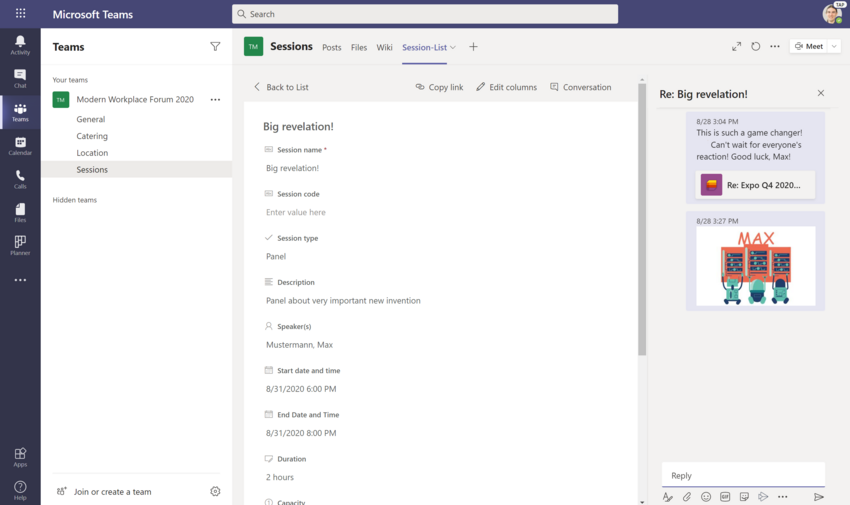Open the Re: Expo Q4 2020 attachment card
The image size is (850, 505).
coord(755,185)
